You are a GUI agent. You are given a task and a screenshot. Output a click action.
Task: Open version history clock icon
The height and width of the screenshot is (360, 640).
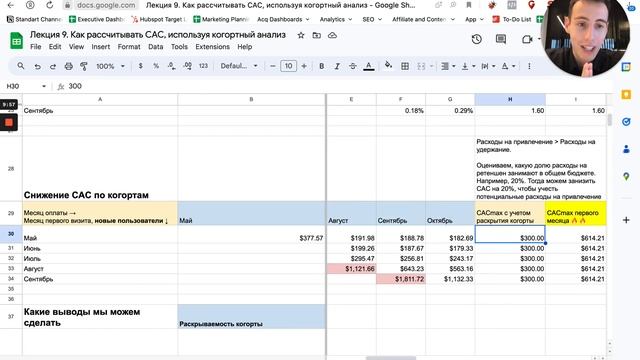476,39
